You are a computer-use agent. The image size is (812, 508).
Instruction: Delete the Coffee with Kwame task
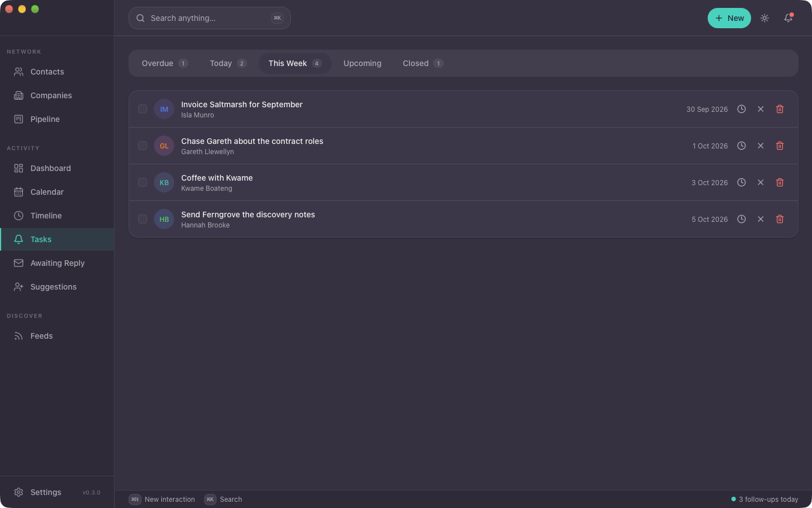[x=780, y=182]
